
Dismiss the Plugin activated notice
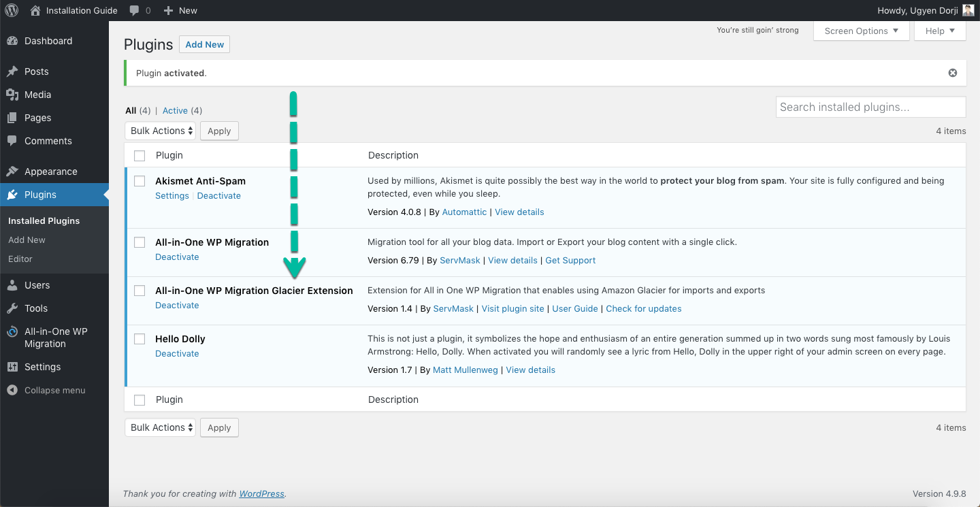[953, 73]
